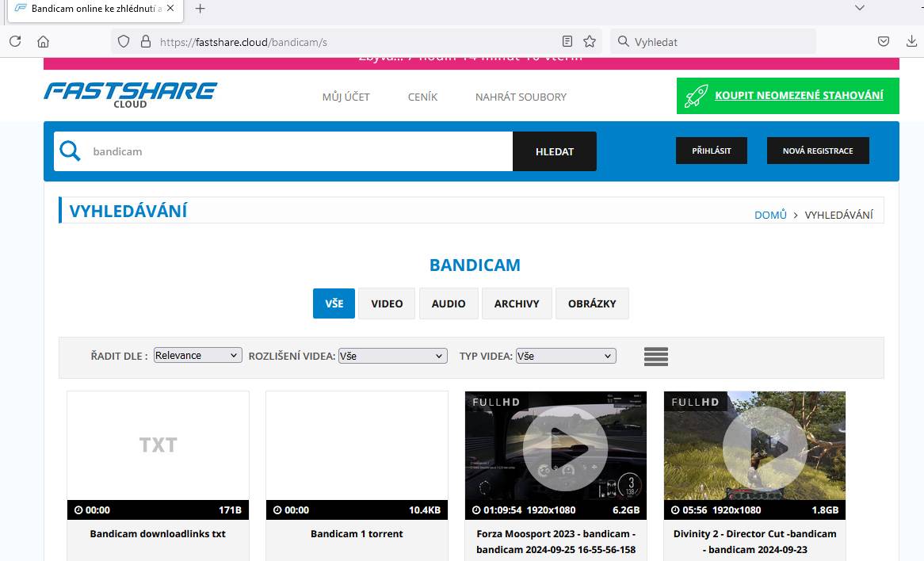Switch results to list view icon
Viewport: 924px width, 561px height.
pos(656,357)
